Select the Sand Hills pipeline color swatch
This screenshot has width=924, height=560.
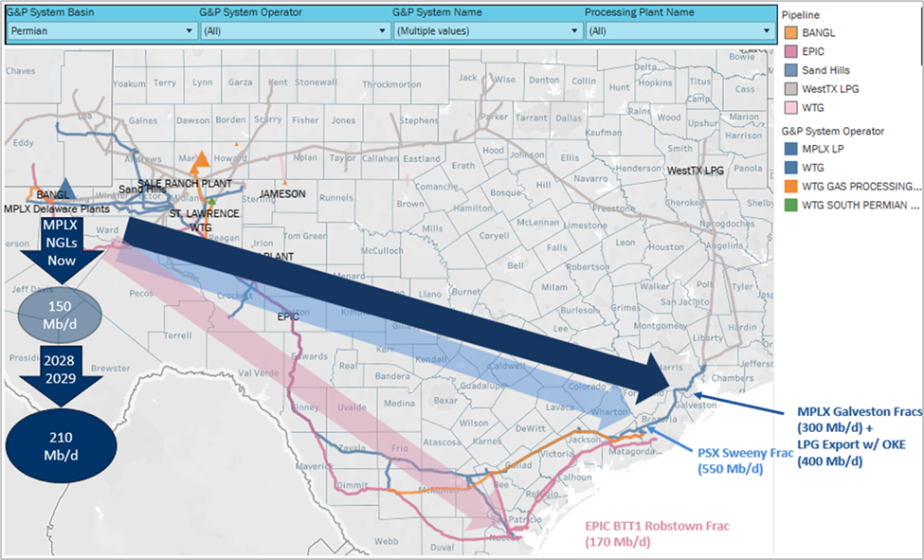[x=790, y=70]
